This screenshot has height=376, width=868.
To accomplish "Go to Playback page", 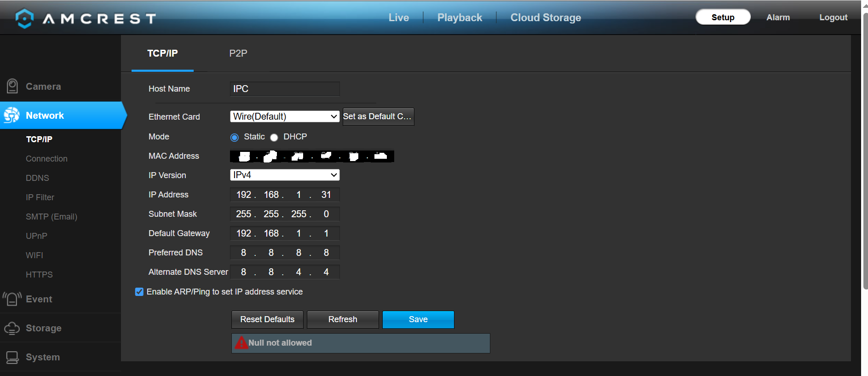I will pos(460,17).
